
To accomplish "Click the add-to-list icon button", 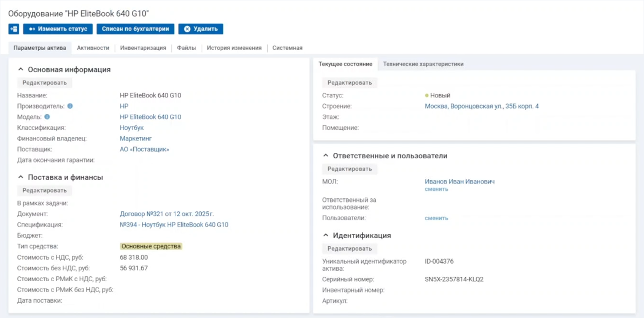I will (x=13, y=29).
